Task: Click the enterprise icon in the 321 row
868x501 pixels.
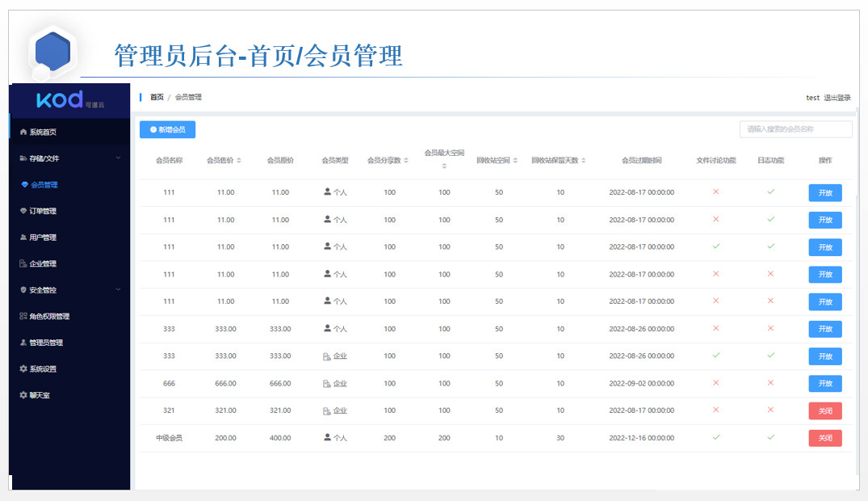Action: 326,410
